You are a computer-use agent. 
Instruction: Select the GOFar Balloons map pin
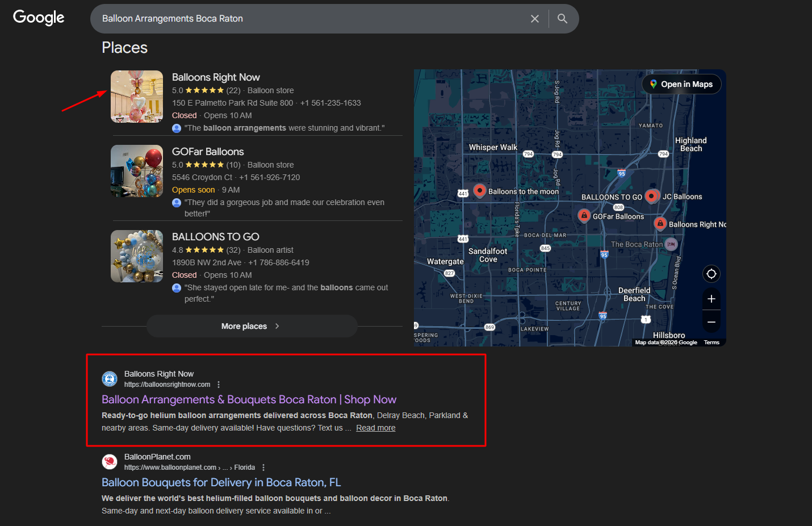point(584,215)
